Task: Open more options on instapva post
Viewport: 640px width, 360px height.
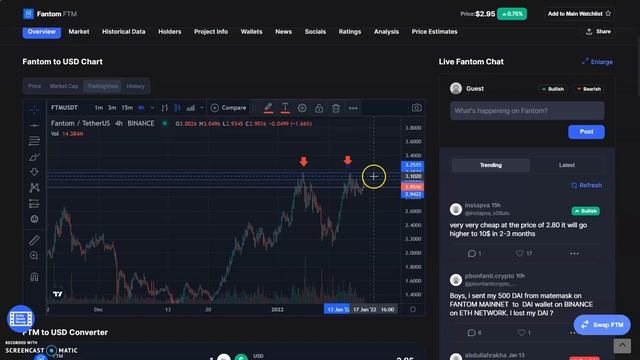Action: pyautogui.click(x=574, y=253)
